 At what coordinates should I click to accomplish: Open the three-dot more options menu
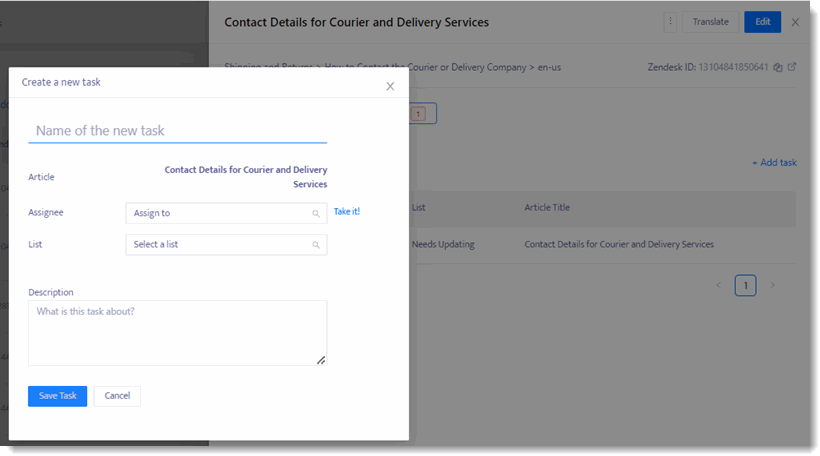(670, 22)
